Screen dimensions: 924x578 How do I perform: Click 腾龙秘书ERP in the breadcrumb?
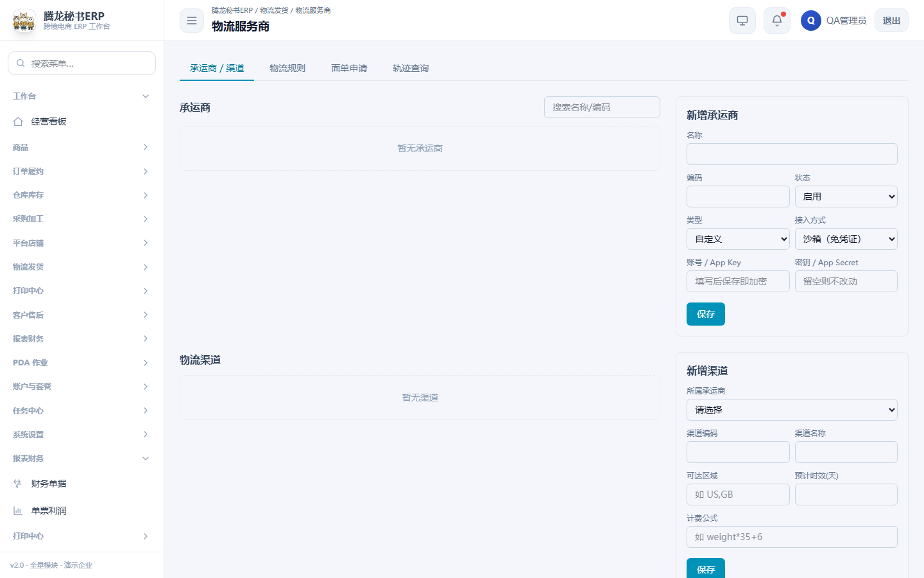pos(232,10)
